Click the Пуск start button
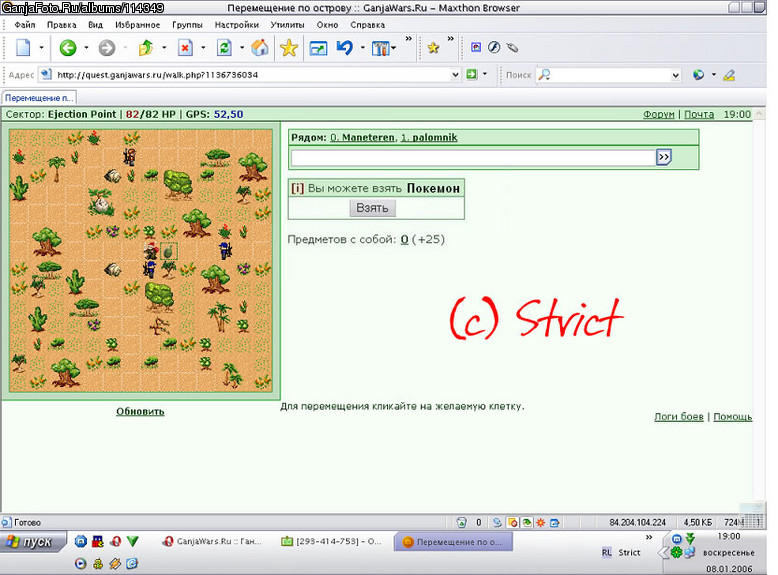 click(x=33, y=542)
